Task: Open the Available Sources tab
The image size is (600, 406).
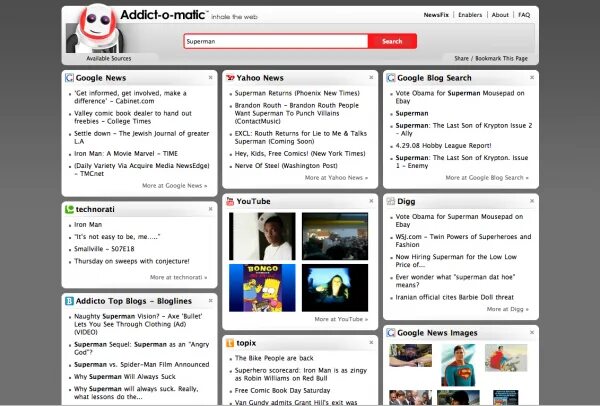Action: 109,59
